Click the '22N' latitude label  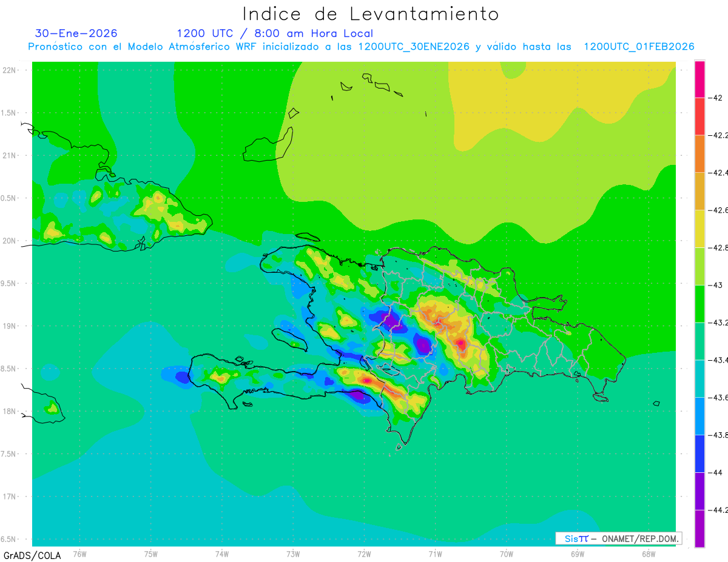[x=10, y=70]
